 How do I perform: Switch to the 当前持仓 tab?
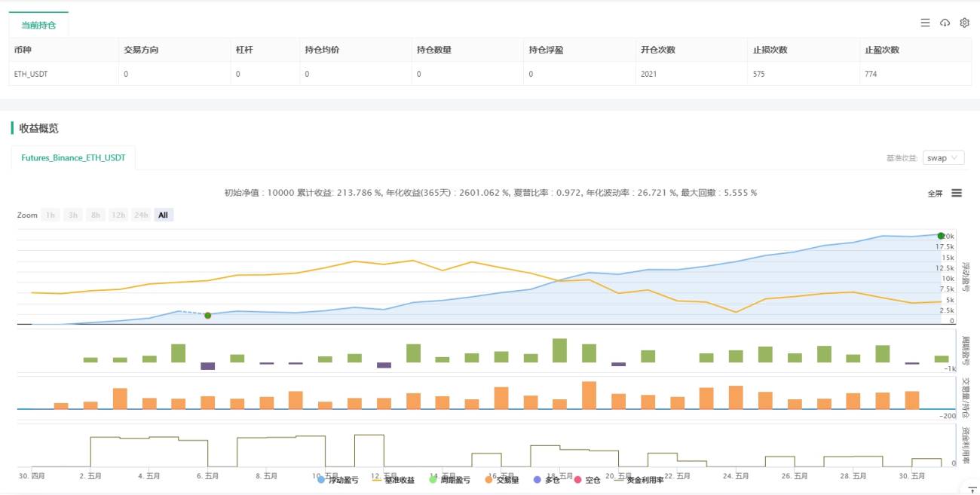tap(38, 25)
